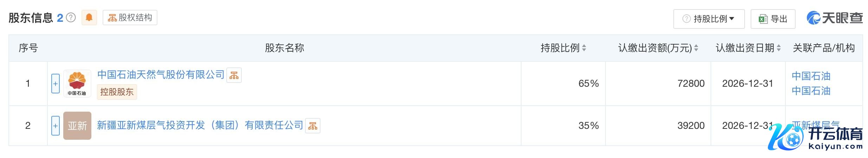Open the 股权结构 equity structure view
Screen dimensions: 868x158
click(130, 18)
